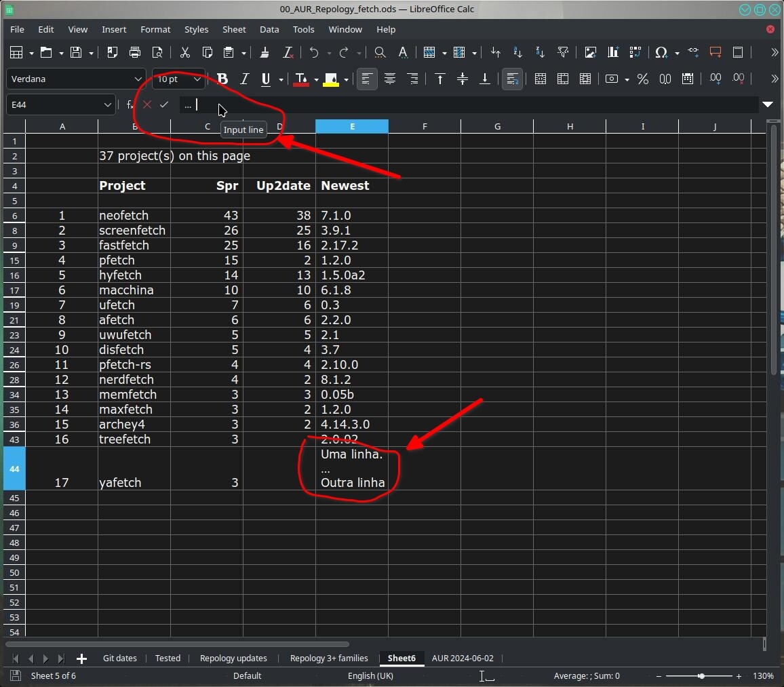Undo the last action

[314, 52]
